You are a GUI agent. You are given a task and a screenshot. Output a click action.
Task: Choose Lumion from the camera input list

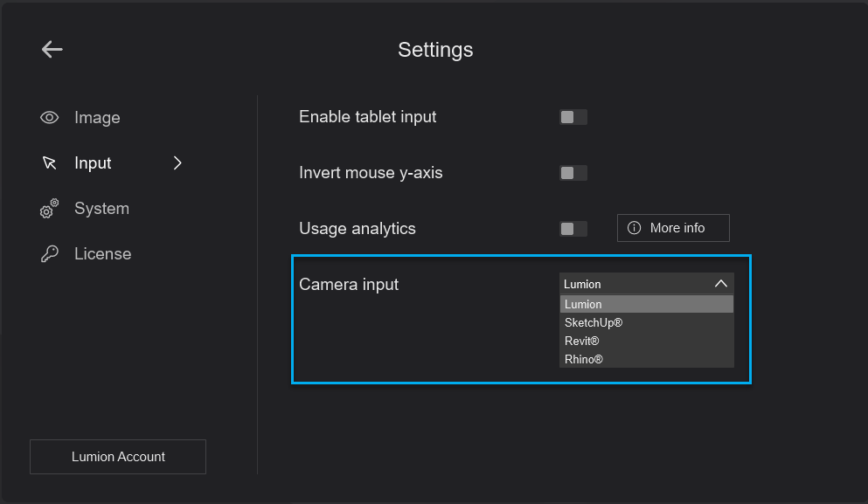pos(647,304)
